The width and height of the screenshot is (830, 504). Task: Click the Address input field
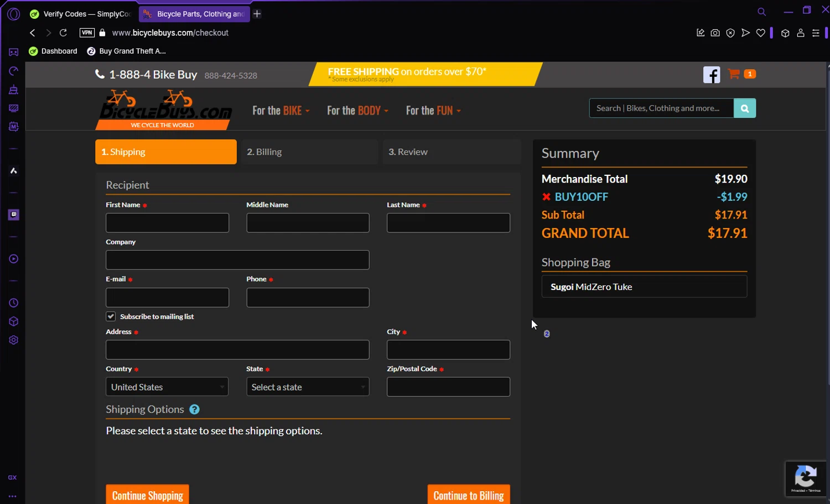coord(237,350)
